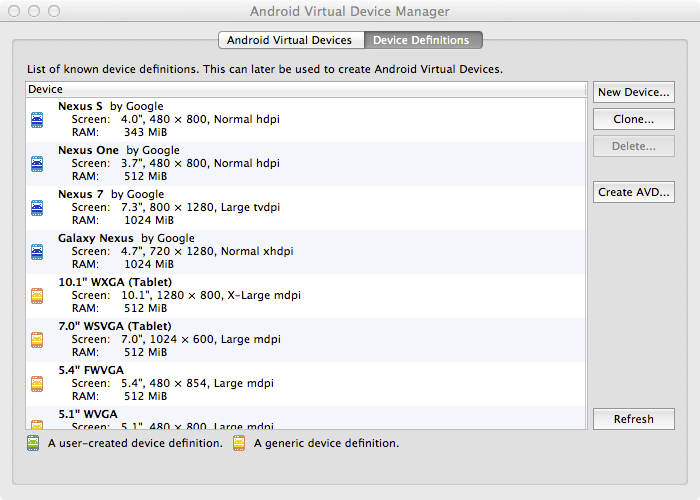
Task: Click the Nexus S device icon
Action: click(x=37, y=120)
